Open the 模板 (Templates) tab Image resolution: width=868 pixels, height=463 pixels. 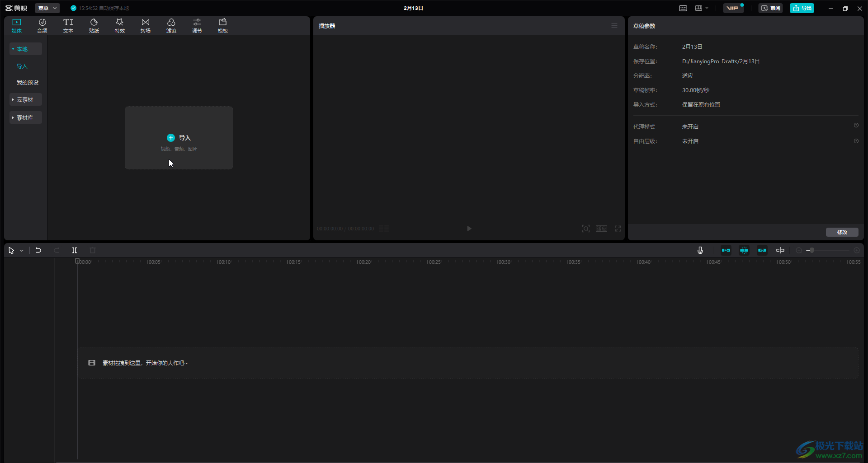click(223, 26)
